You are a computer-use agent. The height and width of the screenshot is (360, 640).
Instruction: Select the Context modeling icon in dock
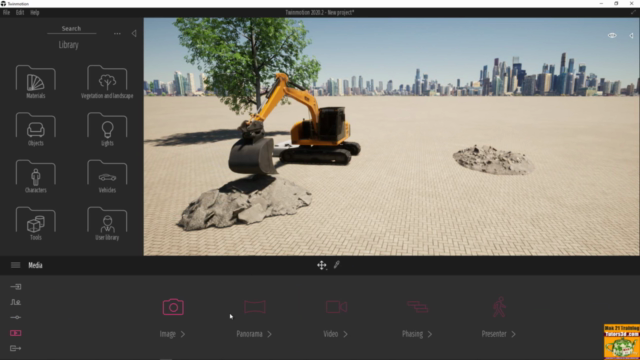[16, 302]
